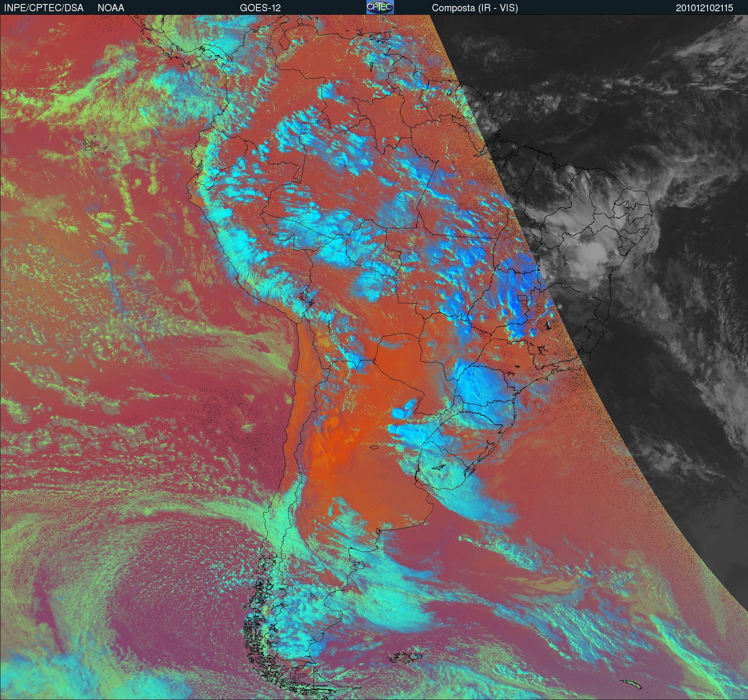Click the INPE/CPTEC/DSA header label
748x700 pixels.
(x=44, y=8)
